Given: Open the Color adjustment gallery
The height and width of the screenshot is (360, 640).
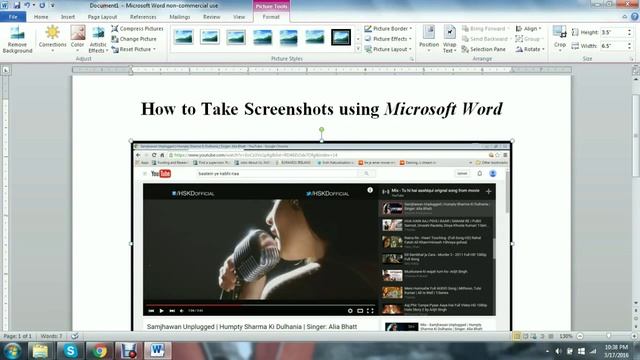Looking at the screenshot, I should (78, 39).
